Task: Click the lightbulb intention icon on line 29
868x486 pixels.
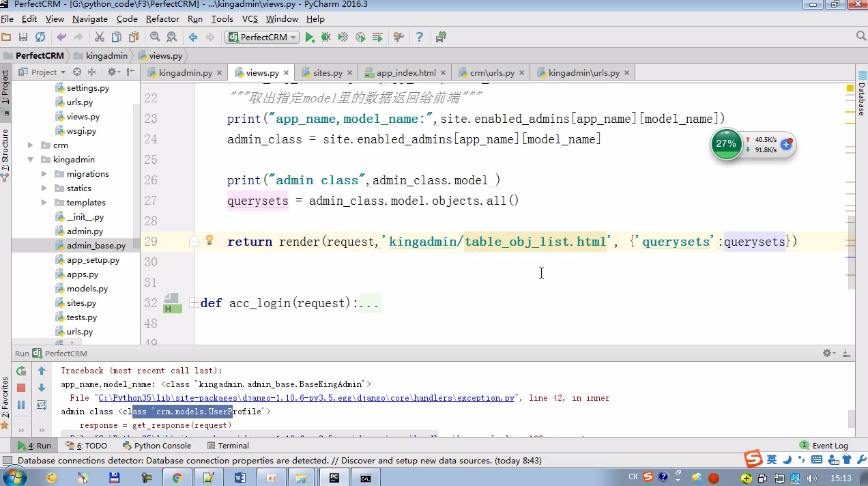Action: (x=209, y=240)
